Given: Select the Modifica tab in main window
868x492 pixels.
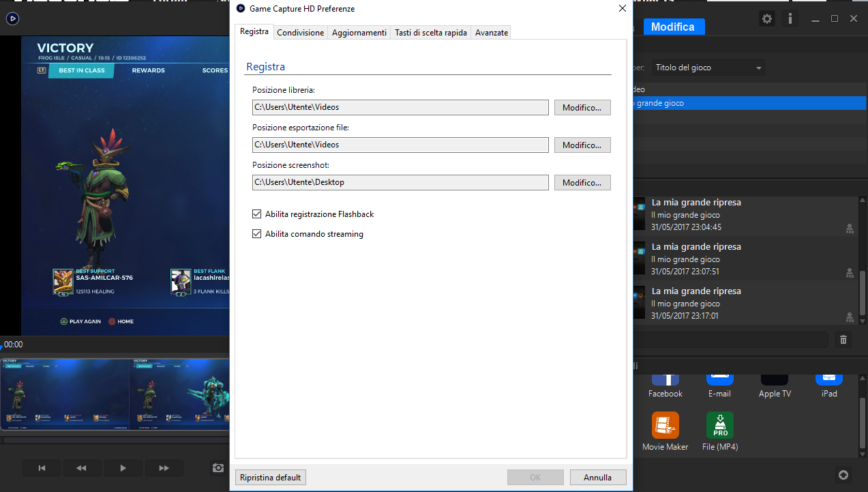Looking at the screenshot, I should pos(673,27).
